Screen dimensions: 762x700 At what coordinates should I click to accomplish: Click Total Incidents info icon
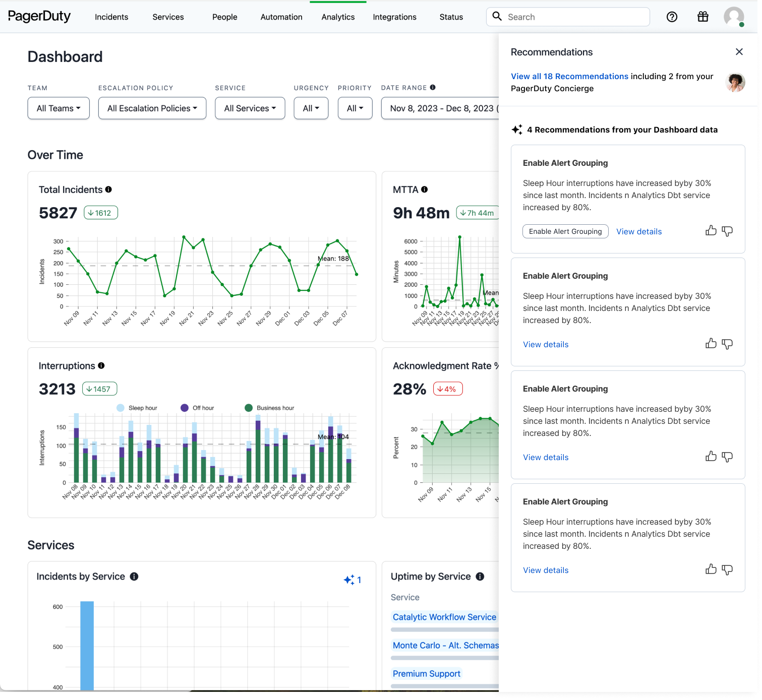[x=108, y=189]
